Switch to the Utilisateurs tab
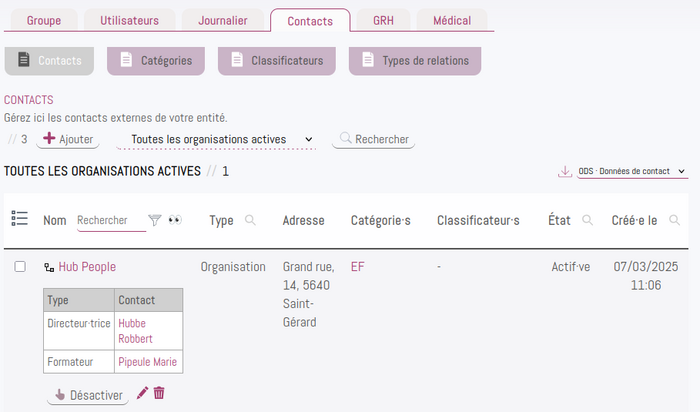Image resolution: width=700 pixels, height=412 pixels. (x=129, y=21)
